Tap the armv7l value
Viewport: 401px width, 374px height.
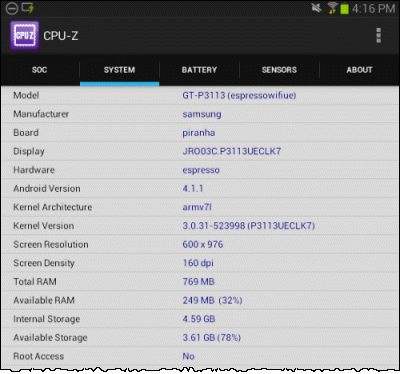coord(197,207)
